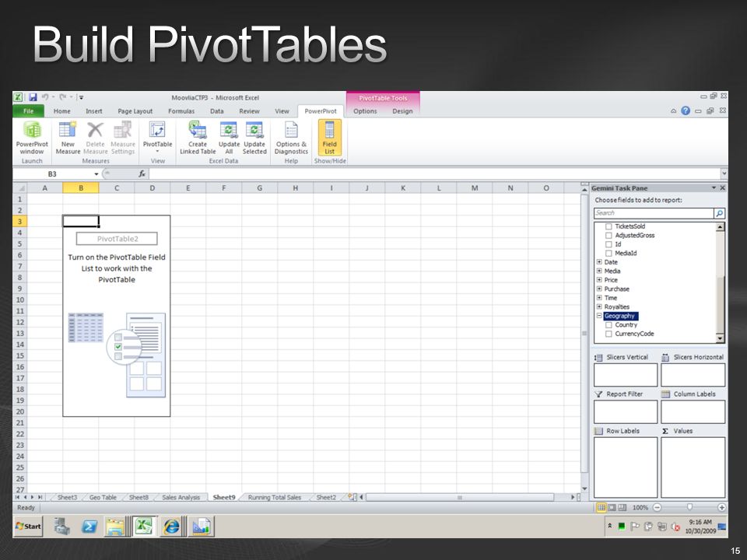Click the Start button

[28, 527]
